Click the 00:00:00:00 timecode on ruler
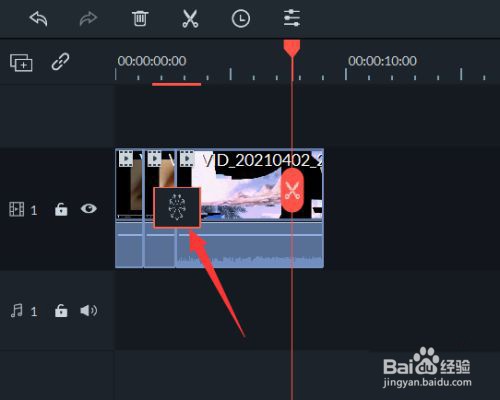Image resolution: width=500 pixels, height=400 pixels. (152, 61)
